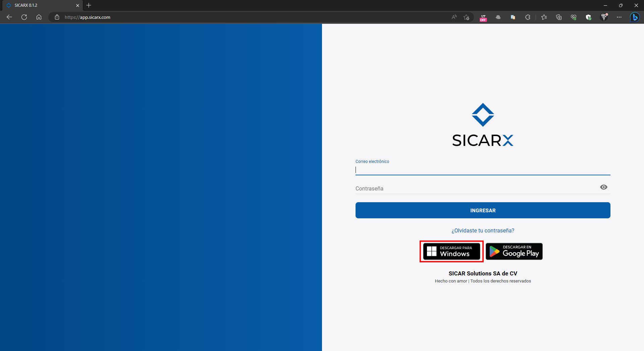Open the LT OFF extension icon
Viewport: 644px width, 351px height.
point(483,18)
